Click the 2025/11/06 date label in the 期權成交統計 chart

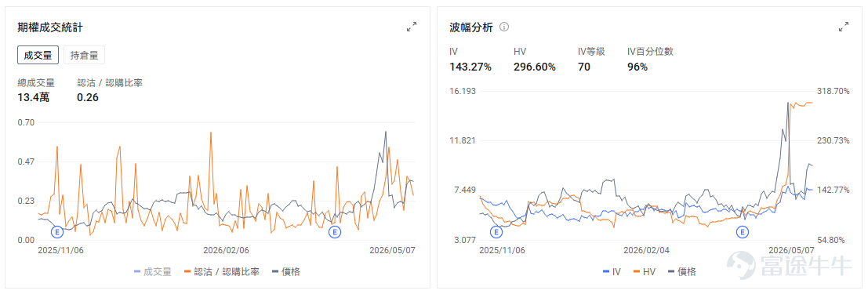tap(60, 250)
